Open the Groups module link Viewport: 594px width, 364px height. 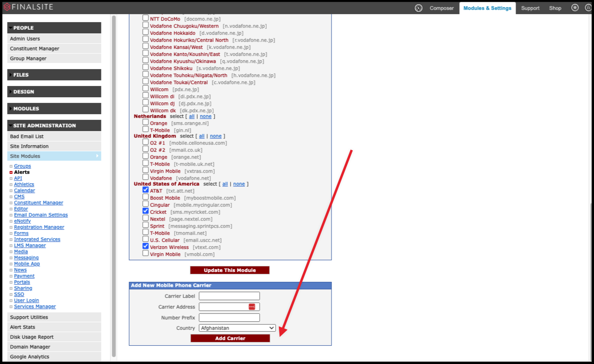tap(23, 166)
